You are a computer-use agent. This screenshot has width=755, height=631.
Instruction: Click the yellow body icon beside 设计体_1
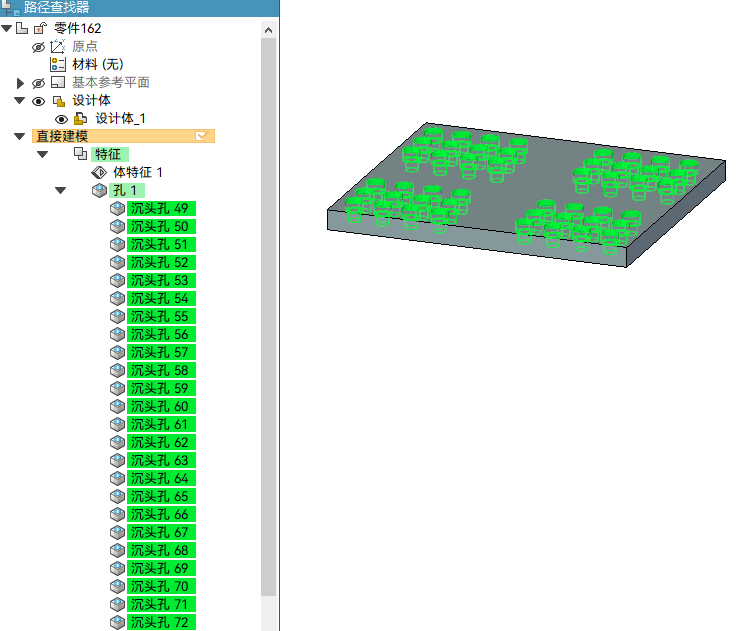(80, 118)
